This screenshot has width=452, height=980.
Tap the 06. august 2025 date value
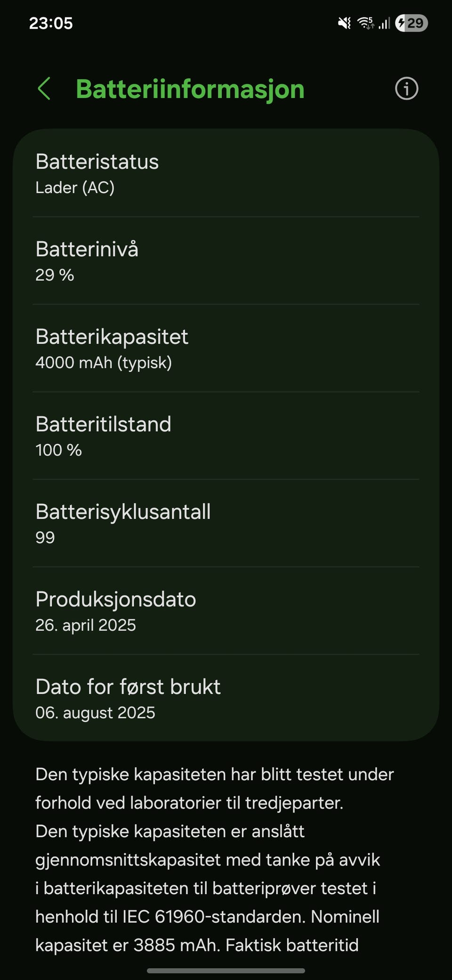[x=95, y=712]
